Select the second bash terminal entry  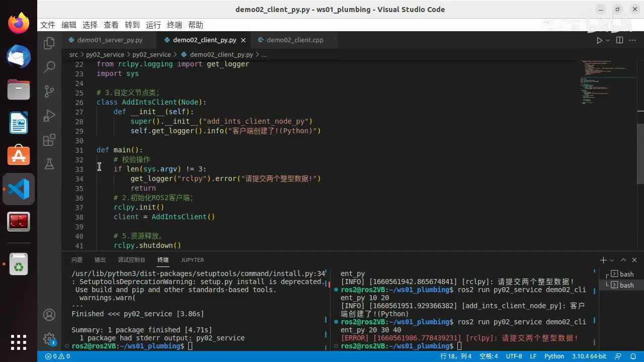pyautogui.click(x=621, y=285)
